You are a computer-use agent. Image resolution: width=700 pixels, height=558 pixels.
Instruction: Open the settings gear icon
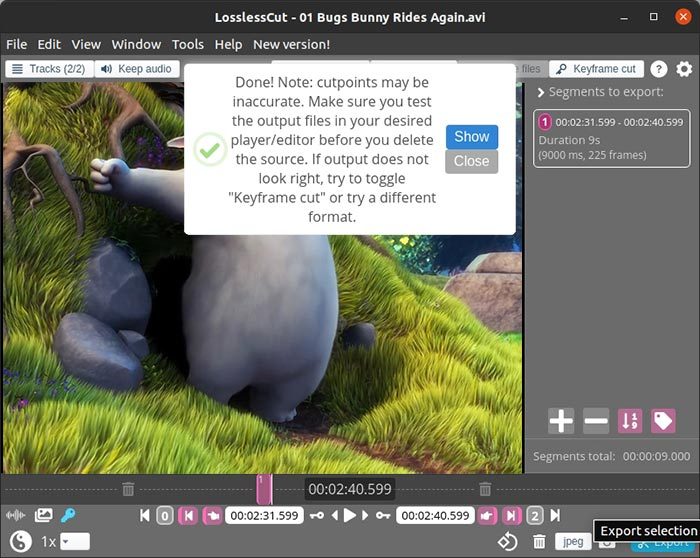pos(684,69)
